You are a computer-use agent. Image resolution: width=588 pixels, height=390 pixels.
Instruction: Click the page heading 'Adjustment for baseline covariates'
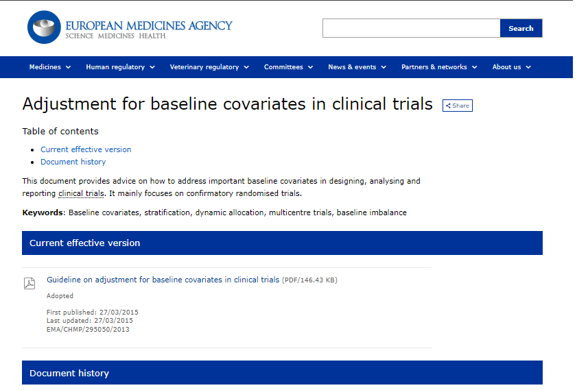[227, 104]
